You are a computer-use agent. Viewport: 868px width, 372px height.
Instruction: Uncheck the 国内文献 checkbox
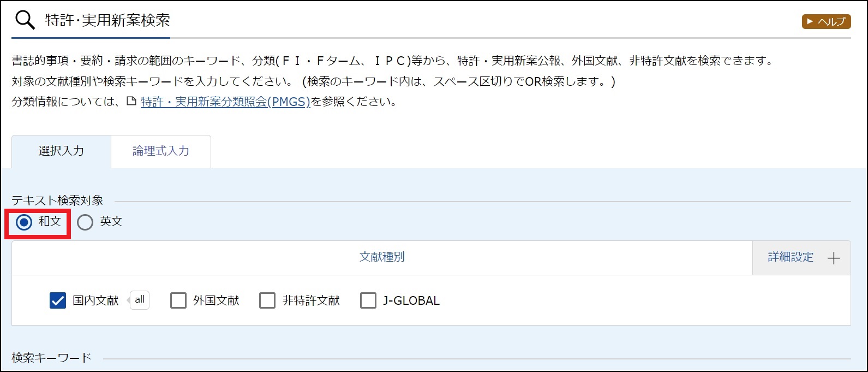click(x=58, y=300)
